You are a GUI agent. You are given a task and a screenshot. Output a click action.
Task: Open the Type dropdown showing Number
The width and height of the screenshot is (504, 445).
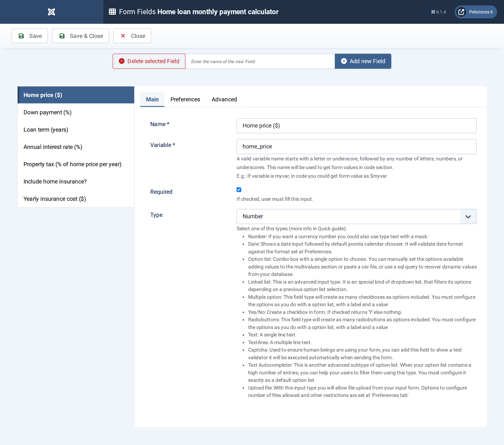click(356, 217)
